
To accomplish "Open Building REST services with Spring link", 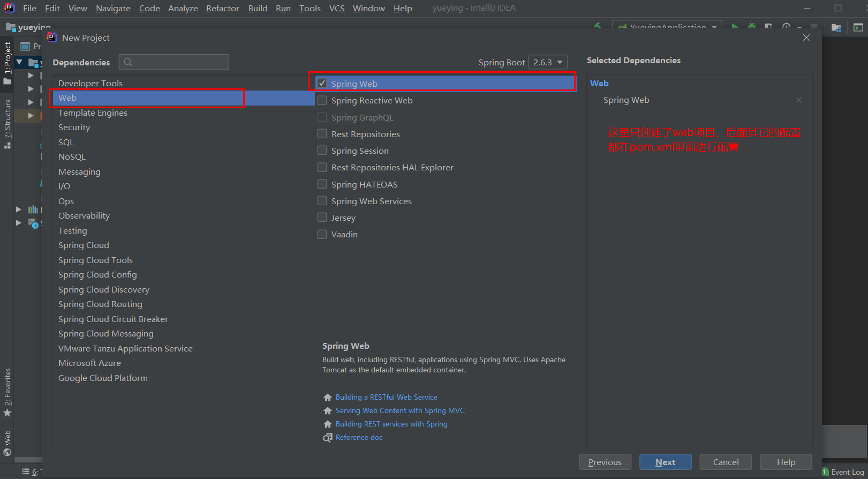I will (391, 424).
